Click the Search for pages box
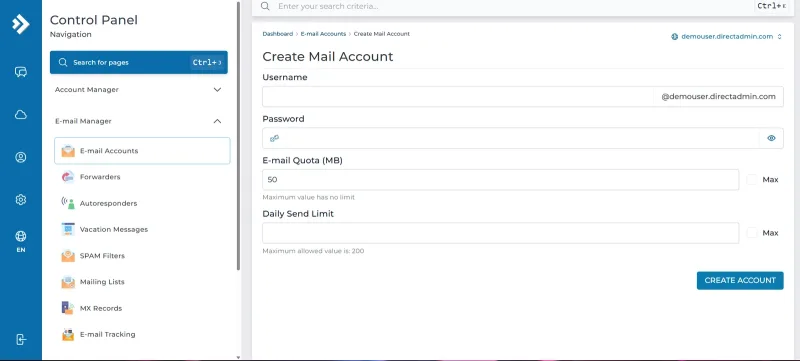800x361 pixels. pyautogui.click(x=139, y=62)
